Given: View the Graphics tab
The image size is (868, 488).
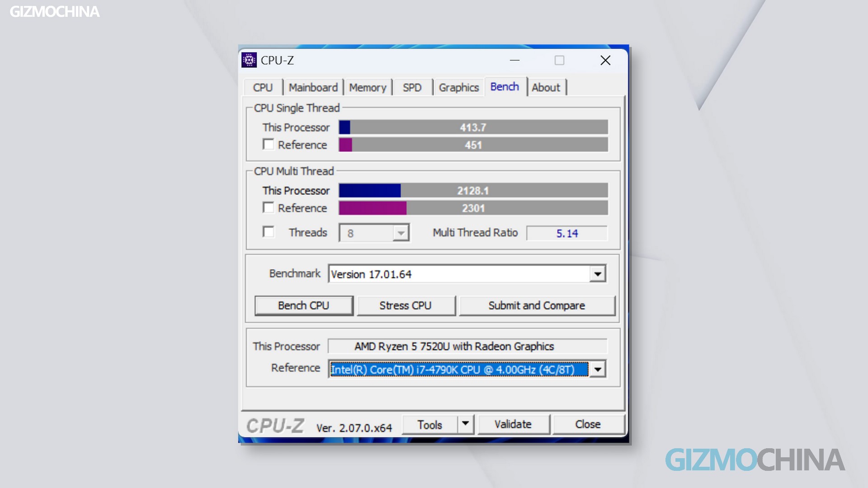Looking at the screenshot, I should point(458,87).
